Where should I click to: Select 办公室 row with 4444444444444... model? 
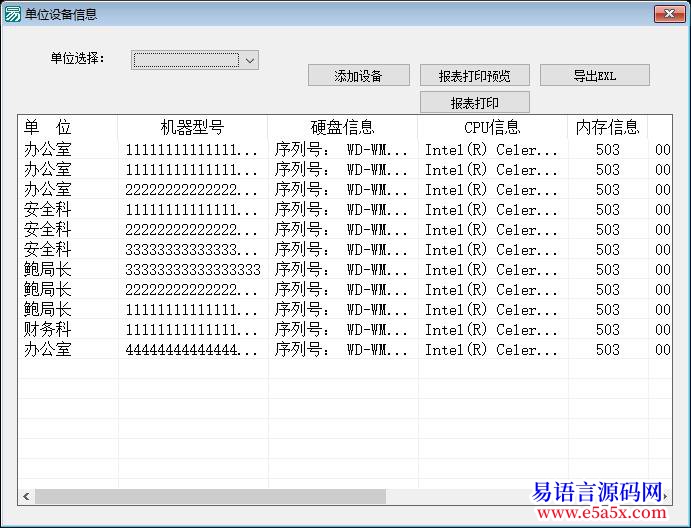point(345,350)
